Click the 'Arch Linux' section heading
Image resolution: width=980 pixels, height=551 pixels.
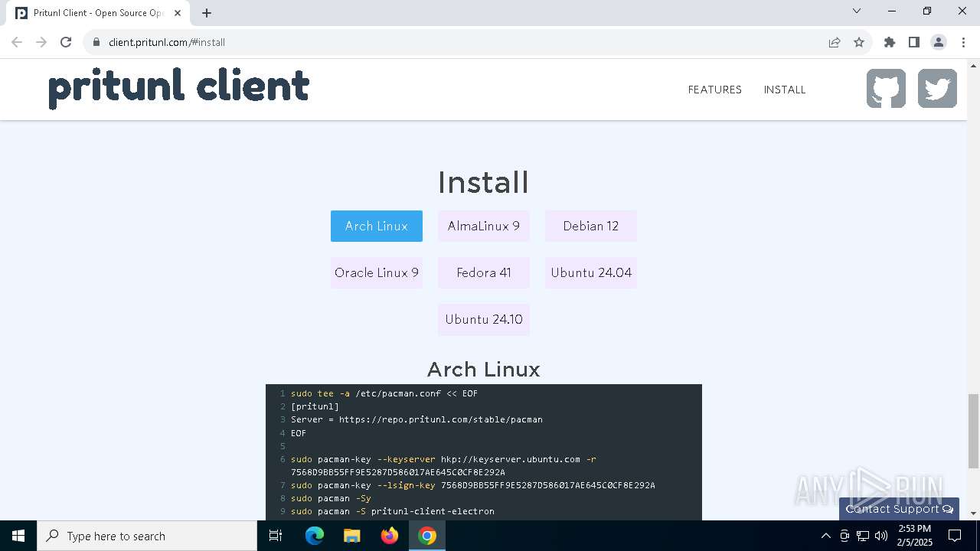pyautogui.click(x=484, y=369)
